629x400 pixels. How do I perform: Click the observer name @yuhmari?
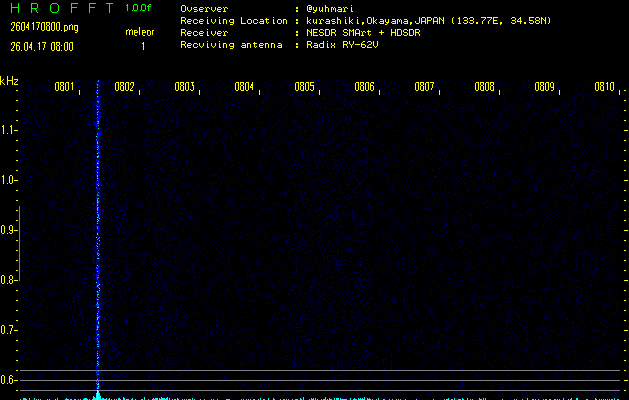tap(330, 9)
